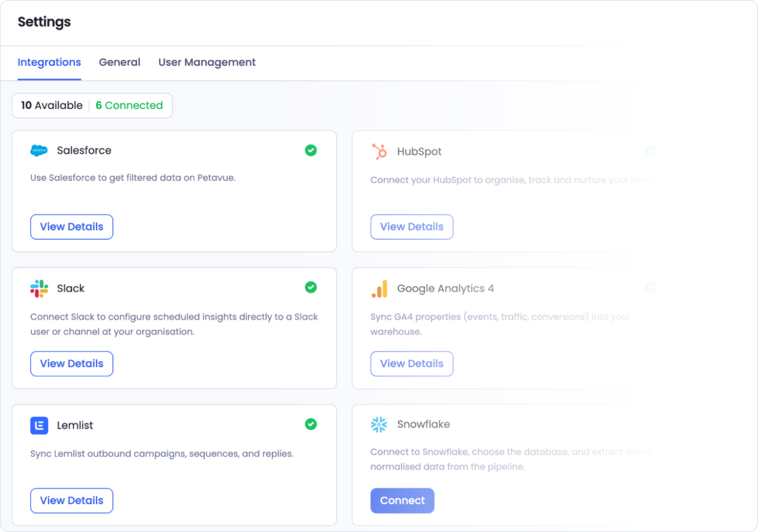Open the General tab

pos(120,62)
